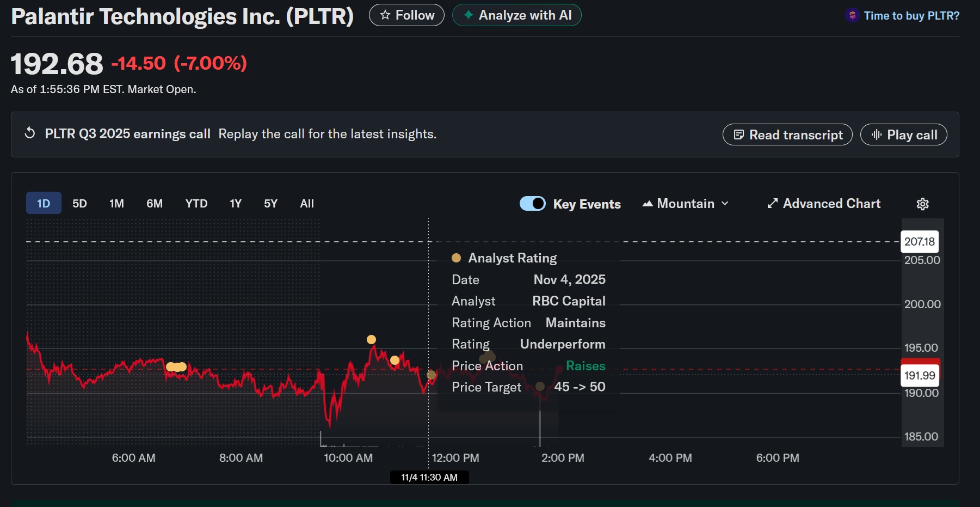Click the 191.99 current price label

pos(920,375)
